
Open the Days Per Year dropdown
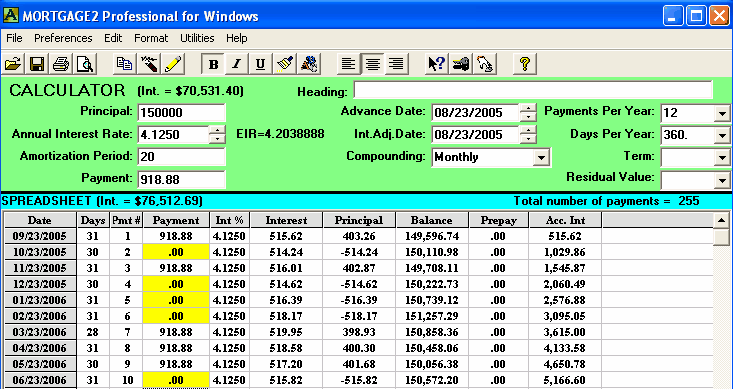tap(722, 136)
